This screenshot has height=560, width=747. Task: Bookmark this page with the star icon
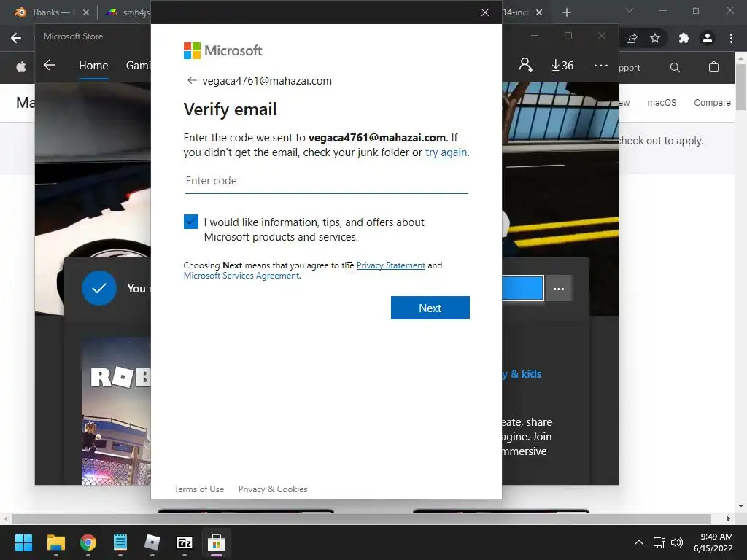(x=655, y=38)
